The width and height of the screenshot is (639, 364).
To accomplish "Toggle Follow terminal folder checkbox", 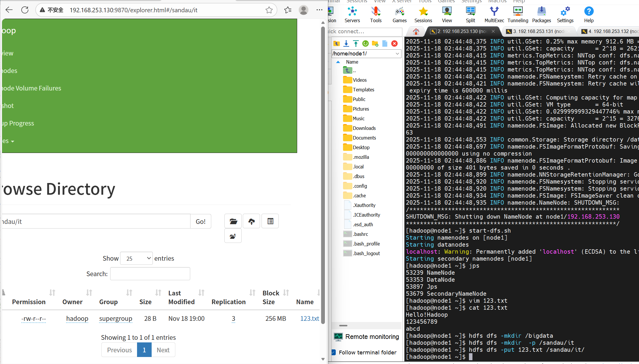I will (333, 352).
